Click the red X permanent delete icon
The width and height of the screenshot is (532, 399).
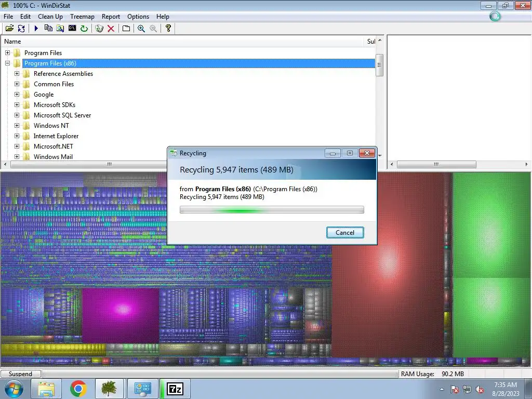tap(111, 28)
